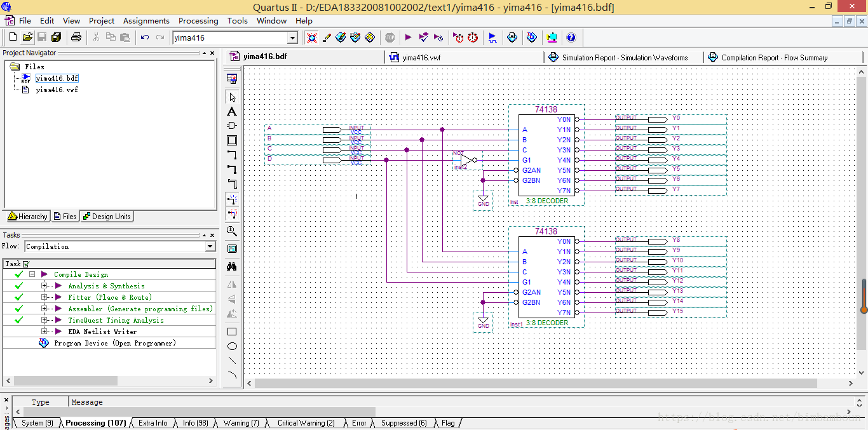Show Critical Warning (2) messages tab
Viewport: 868px width, 430px height.
coord(306,423)
